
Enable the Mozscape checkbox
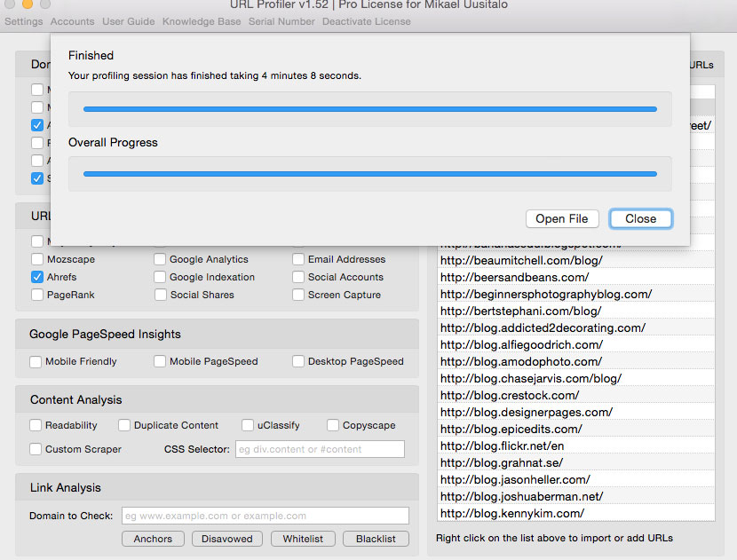click(x=37, y=260)
